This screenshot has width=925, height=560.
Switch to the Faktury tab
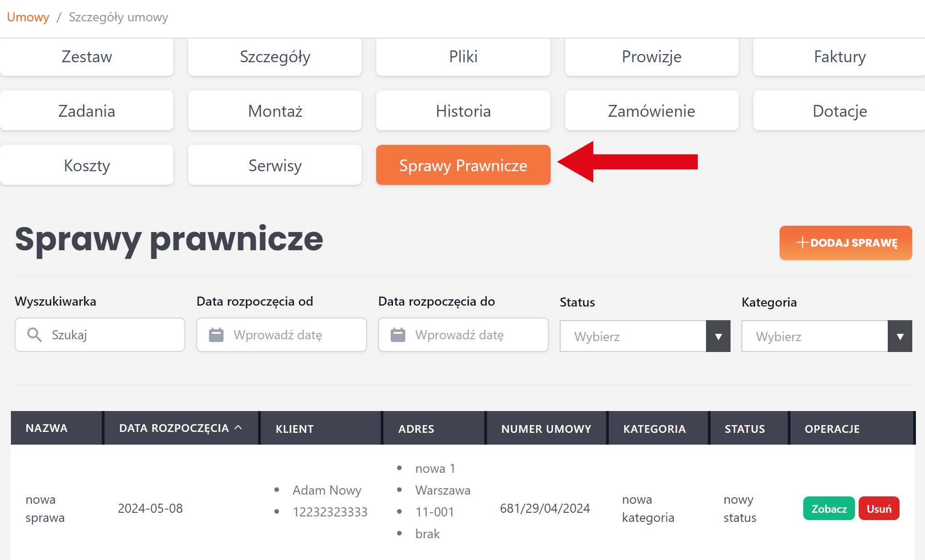click(x=839, y=57)
